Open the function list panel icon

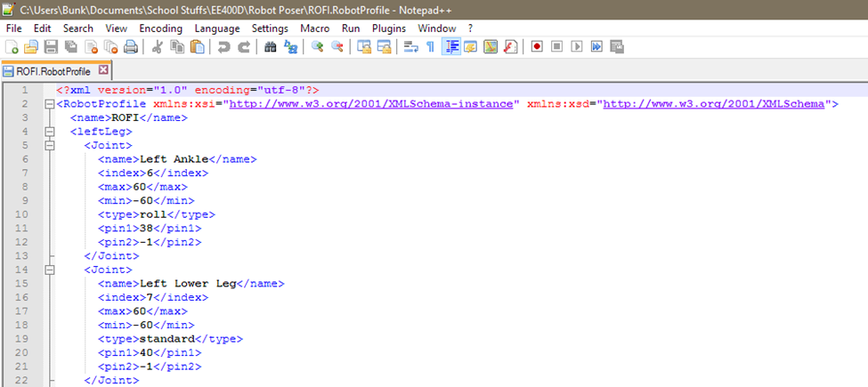point(510,47)
